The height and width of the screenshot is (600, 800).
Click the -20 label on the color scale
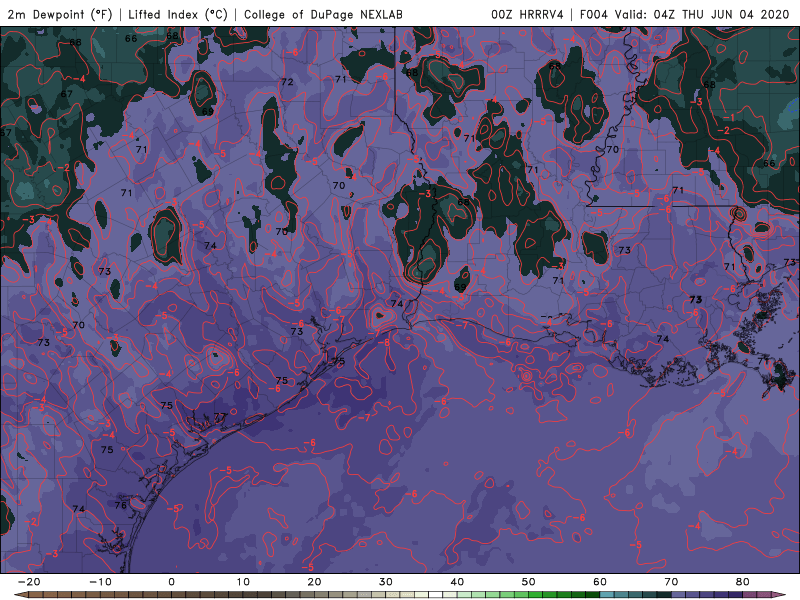point(29,582)
